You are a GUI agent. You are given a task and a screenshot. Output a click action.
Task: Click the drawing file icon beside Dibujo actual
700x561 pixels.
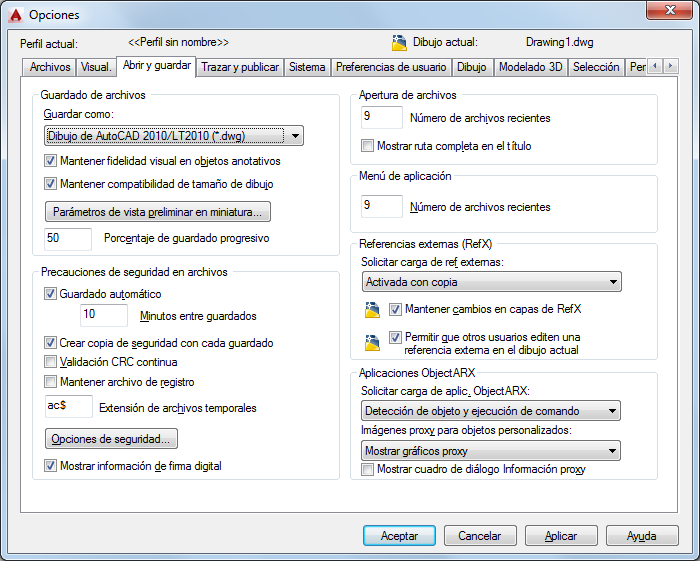coord(399,43)
